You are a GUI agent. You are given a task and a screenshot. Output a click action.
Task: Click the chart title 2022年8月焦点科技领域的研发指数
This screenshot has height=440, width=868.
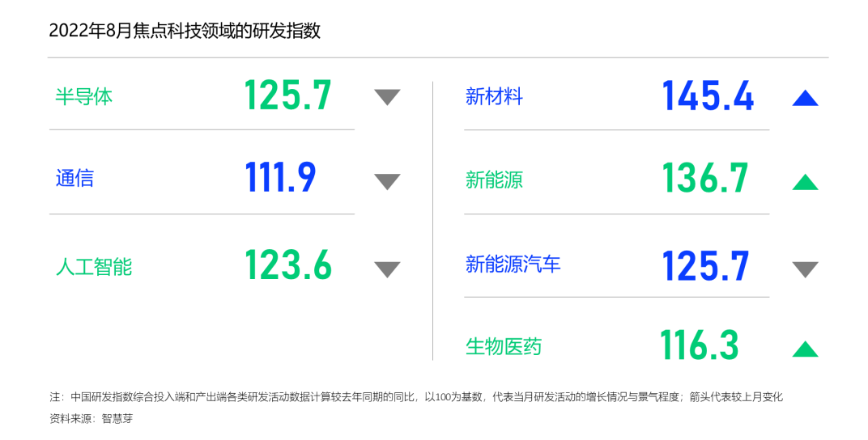[185, 31]
